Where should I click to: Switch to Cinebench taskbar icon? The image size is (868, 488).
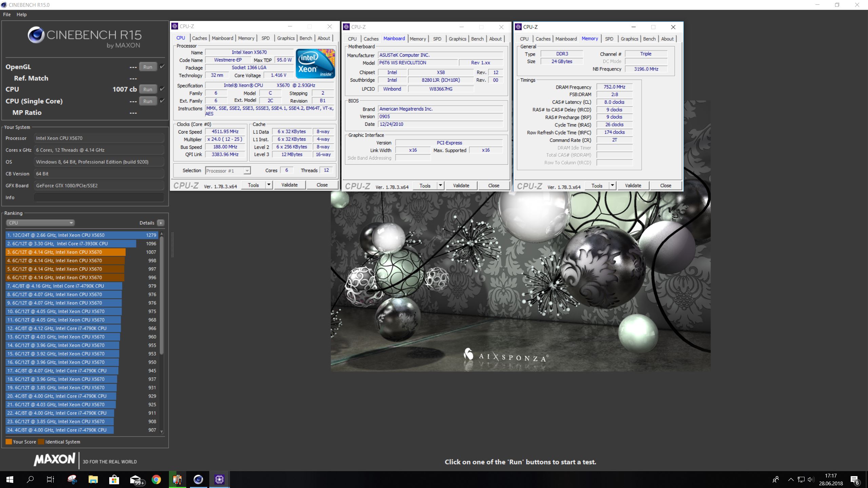(198, 480)
